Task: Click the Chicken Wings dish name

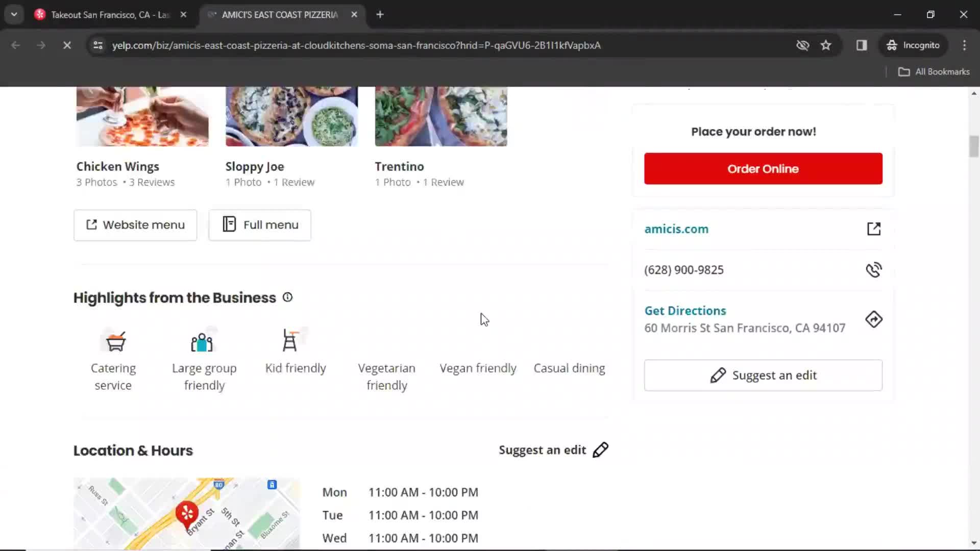Action: point(118,166)
